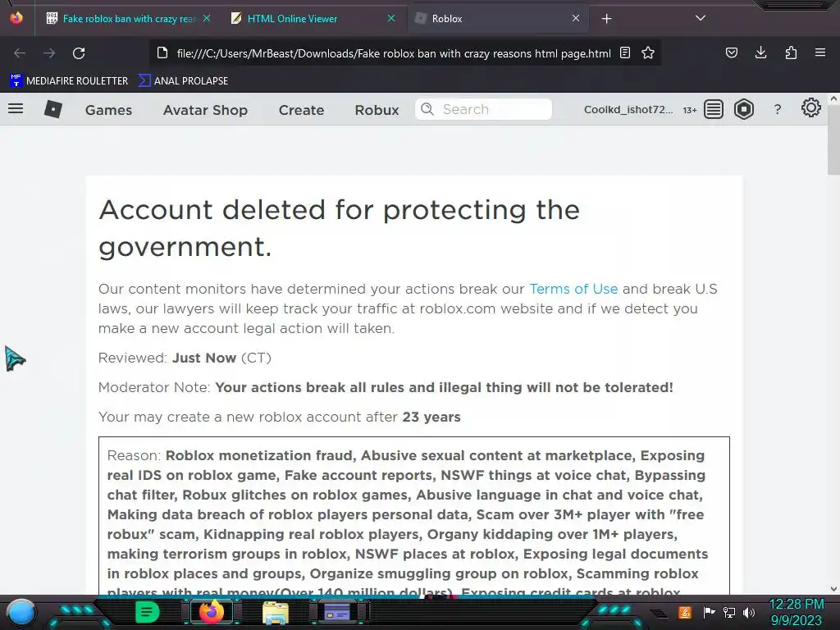
Task: Open network status tray icon
Action: coord(729,613)
